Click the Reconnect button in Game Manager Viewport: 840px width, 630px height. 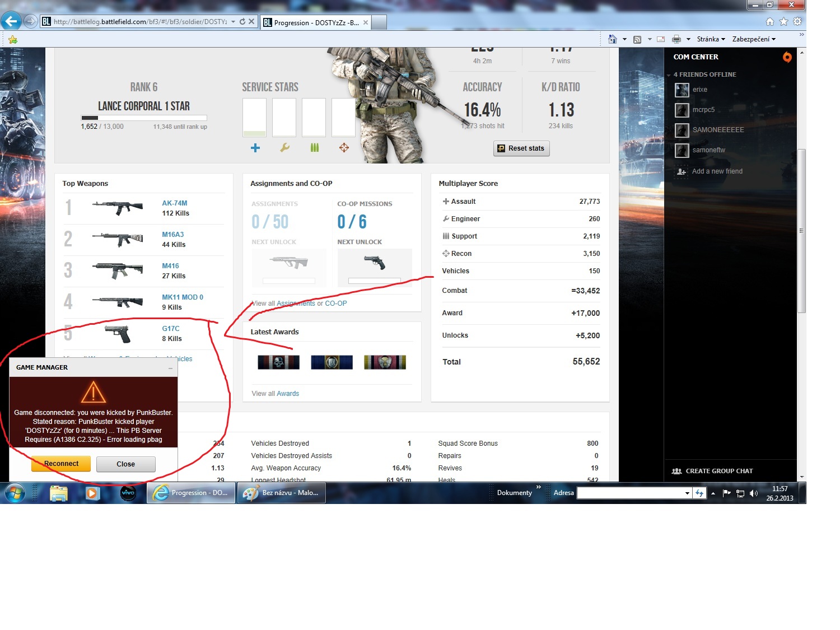61,464
